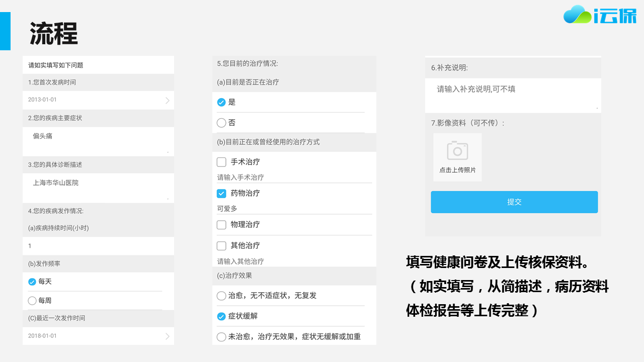
Task: Click the 点击上传照片 upload label
Action: (457, 170)
